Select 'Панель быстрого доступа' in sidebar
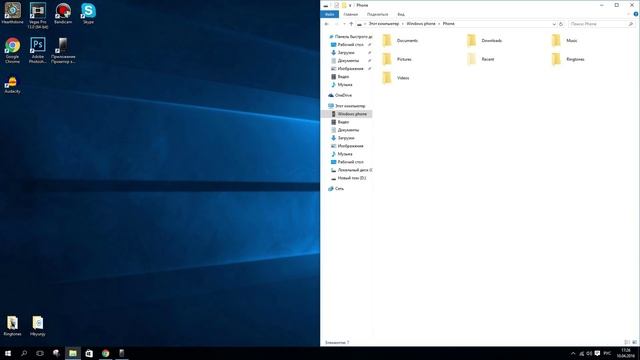The image size is (640, 360). pos(350,37)
